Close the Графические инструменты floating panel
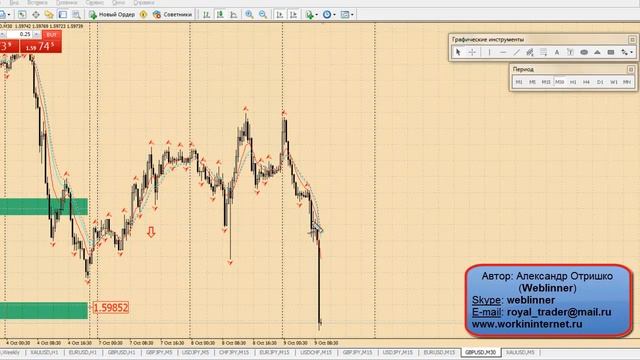Viewport: 640px width, 360px height. click(632, 40)
